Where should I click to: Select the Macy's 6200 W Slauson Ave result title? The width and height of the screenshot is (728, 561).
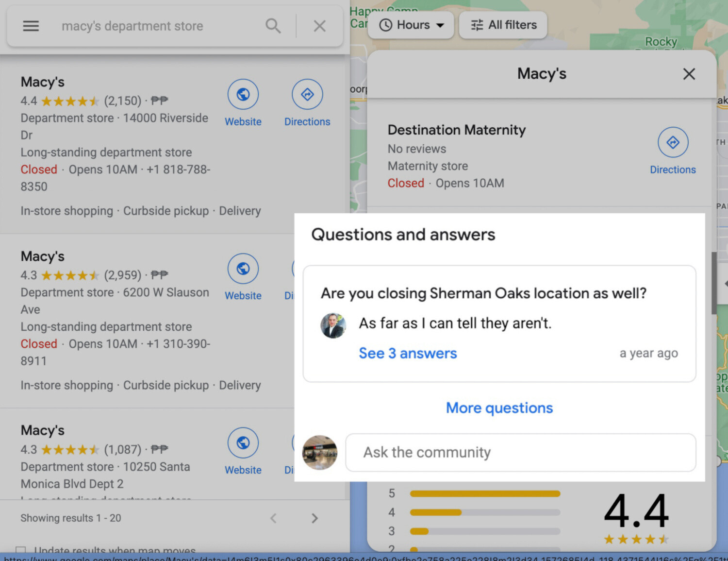click(43, 256)
